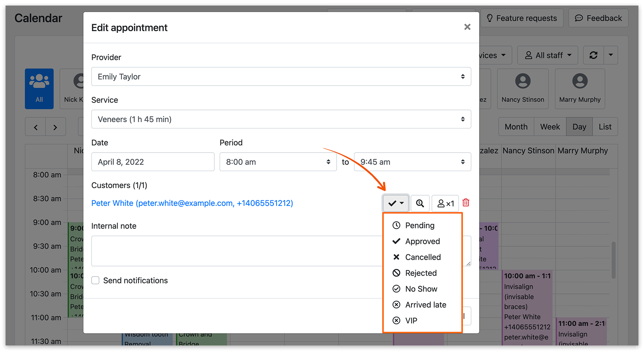The image size is (644, 351).
Task: Select the All staff group tile
Action: [39, 89]
